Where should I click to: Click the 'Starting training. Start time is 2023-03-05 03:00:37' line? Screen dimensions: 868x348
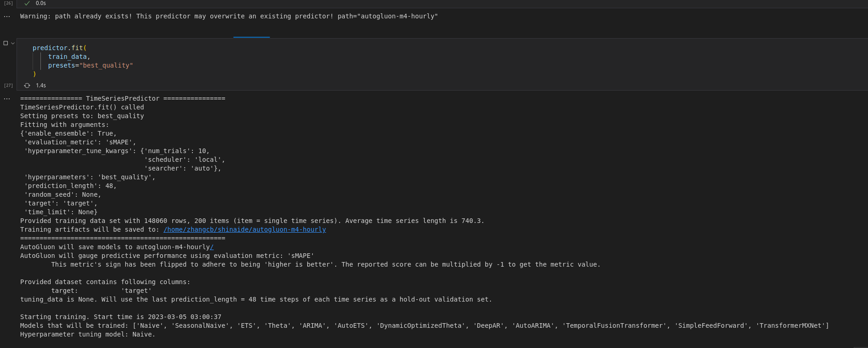121,317
